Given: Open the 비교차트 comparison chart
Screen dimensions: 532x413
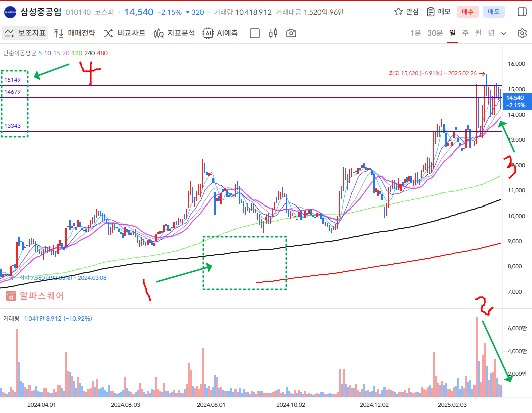Looking at the screenshot, I should coord(124,33).
